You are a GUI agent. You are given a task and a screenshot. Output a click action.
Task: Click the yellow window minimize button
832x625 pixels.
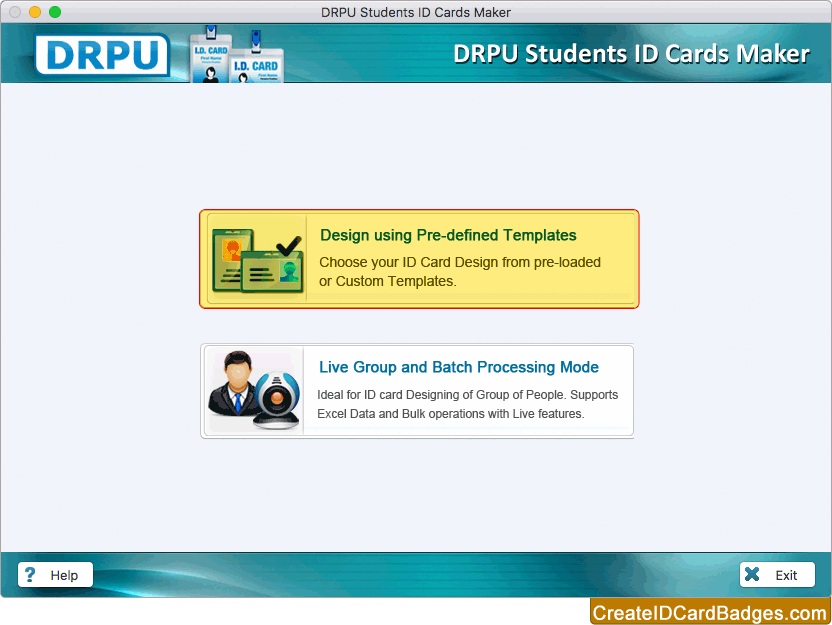[x=35, y=12]
